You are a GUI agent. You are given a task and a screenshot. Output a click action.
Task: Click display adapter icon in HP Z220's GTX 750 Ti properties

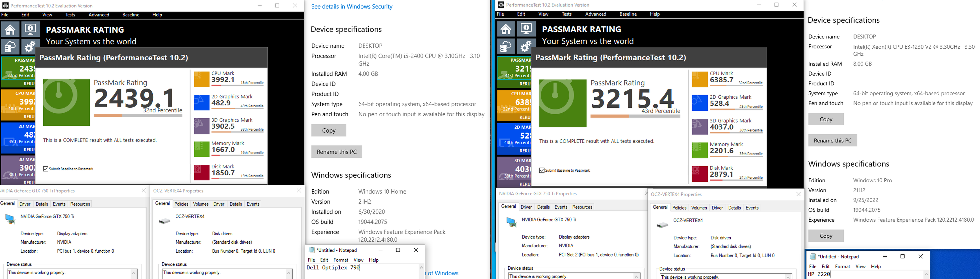tap(511, 222)
